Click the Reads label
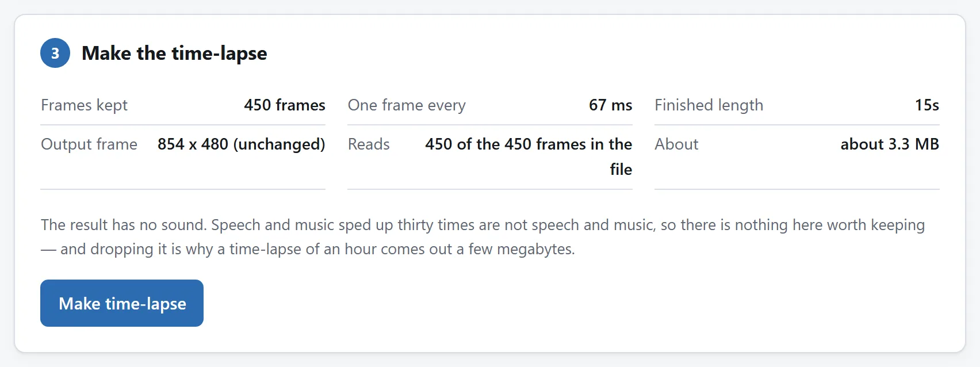The width and height of the screenshot is (980, 367). click(x=369, y=144)
